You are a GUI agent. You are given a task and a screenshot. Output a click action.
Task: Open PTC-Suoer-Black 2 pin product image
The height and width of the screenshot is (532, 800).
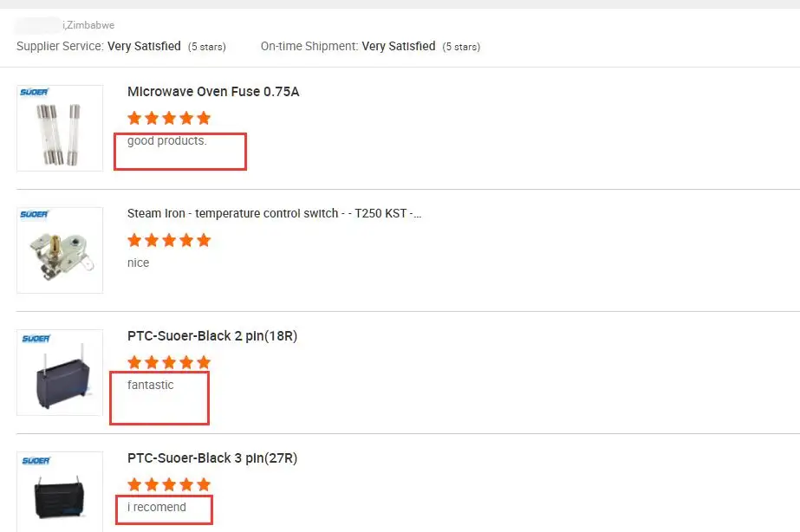tap(60, 374)
